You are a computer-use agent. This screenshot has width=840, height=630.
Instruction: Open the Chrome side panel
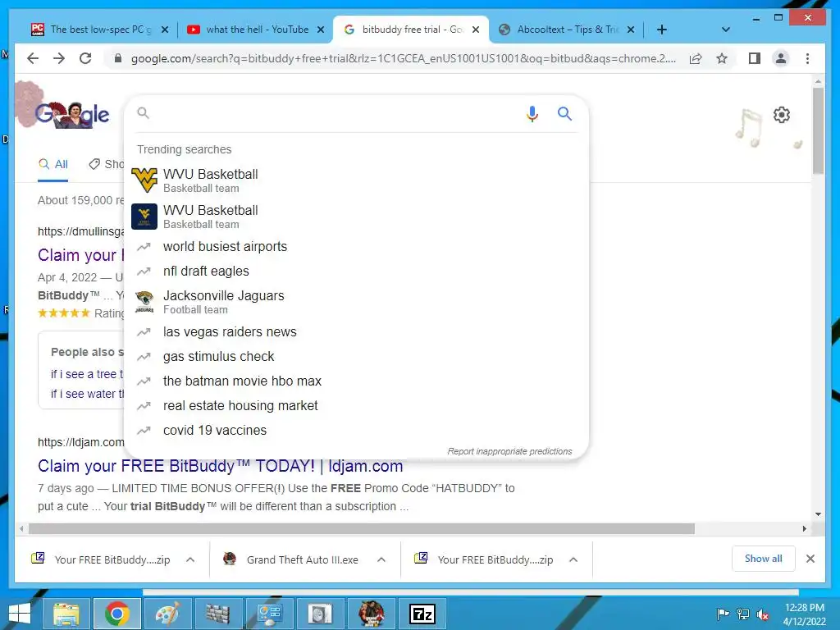(755, 58)
